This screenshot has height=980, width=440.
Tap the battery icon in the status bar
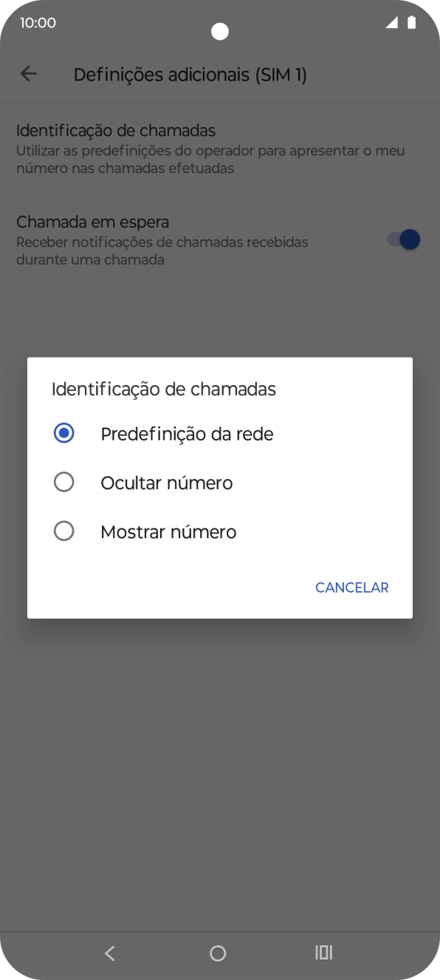coord(410,22)
